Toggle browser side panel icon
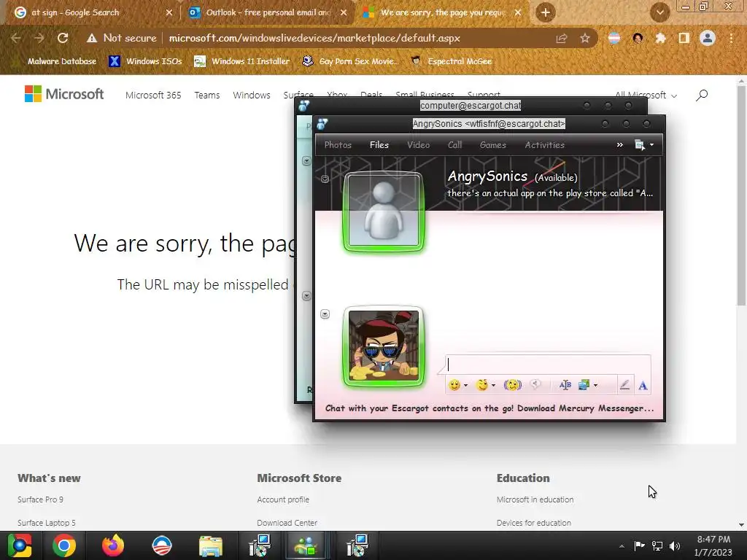 pyautogui.click(x=684, y=38)
